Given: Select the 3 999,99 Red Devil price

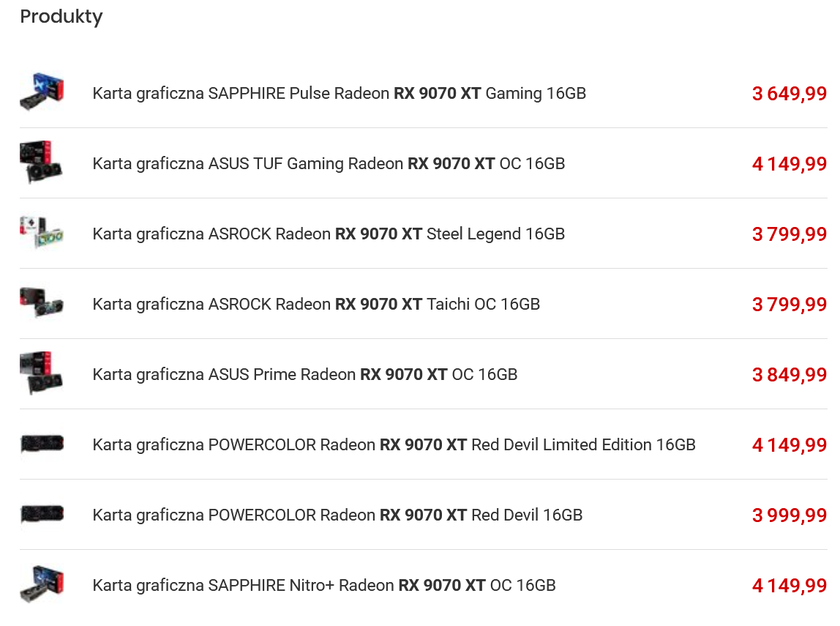Looking at the screenshot, I should click(790, 515).
